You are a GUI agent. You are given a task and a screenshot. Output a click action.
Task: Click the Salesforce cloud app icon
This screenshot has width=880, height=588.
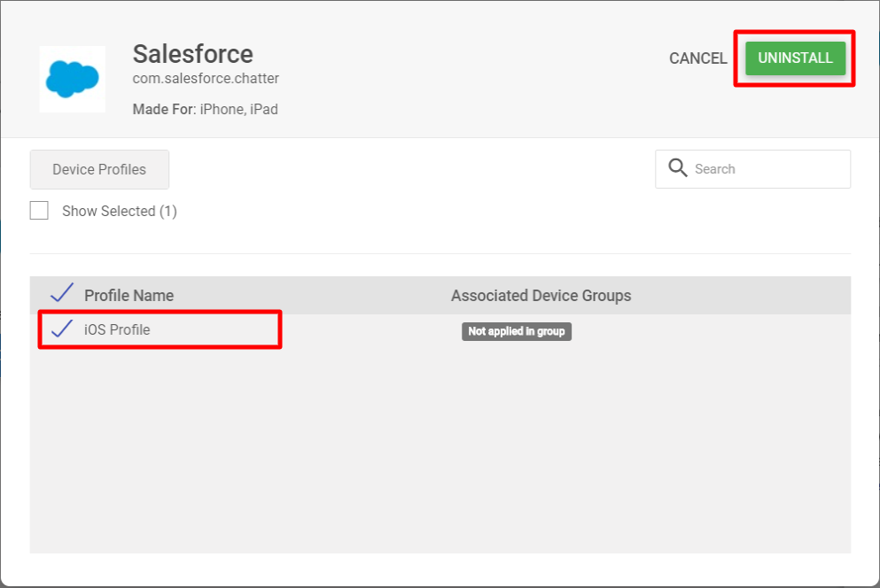pyautogui.click(x=73, y=79)
